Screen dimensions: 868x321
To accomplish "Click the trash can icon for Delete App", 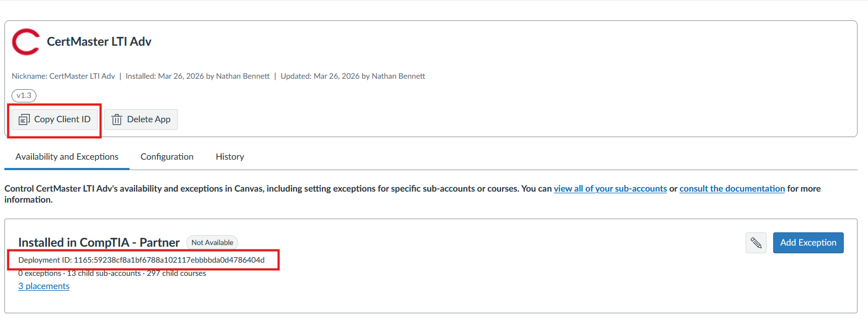I will [x=117, y=119].
